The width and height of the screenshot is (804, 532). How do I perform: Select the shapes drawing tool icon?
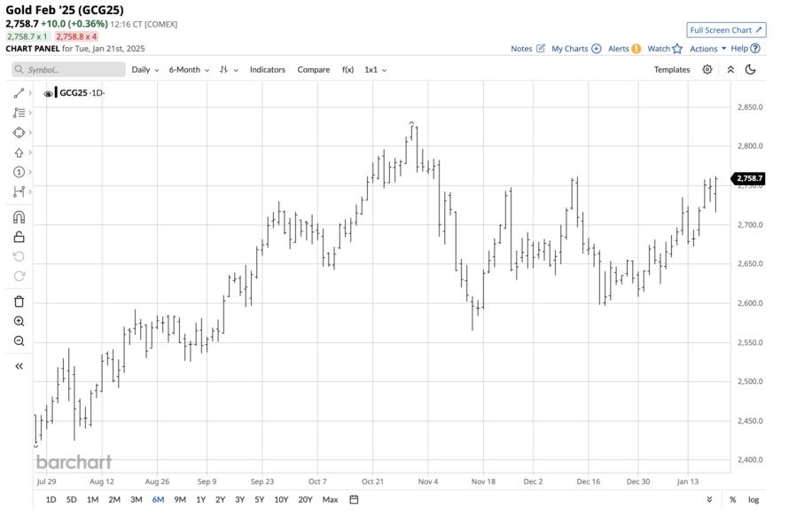tap(19, 133)
